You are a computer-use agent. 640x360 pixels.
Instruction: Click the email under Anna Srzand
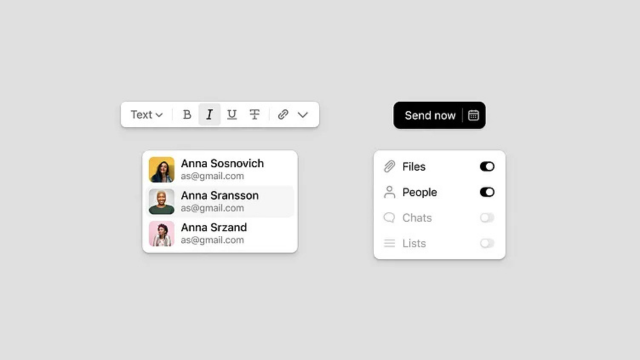point(212,240)
